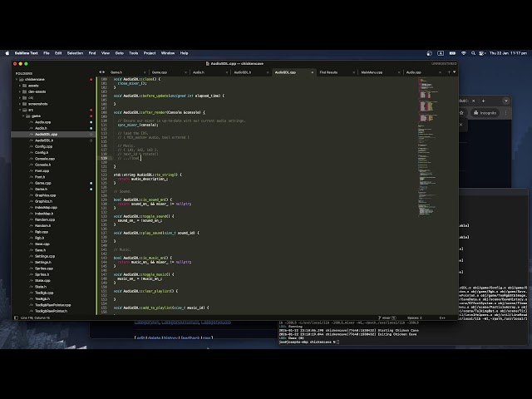Click the folder icon beside assets
532x399 pixels.
(24, 86)
